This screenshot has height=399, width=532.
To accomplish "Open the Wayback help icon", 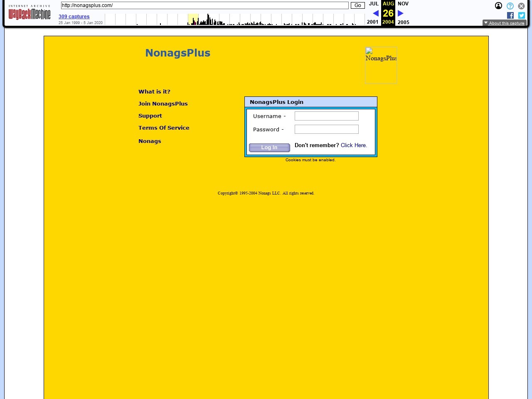I will click(x=510, y=6).
